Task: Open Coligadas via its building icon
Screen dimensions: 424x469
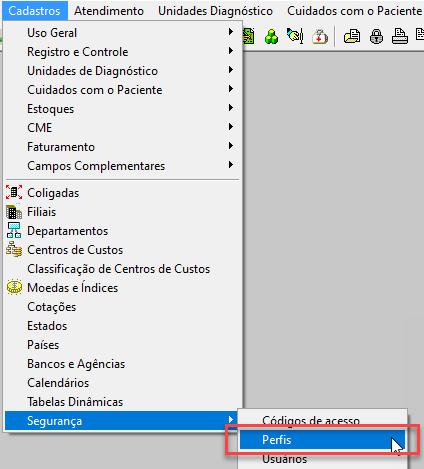Action: (x=14, y=193)
